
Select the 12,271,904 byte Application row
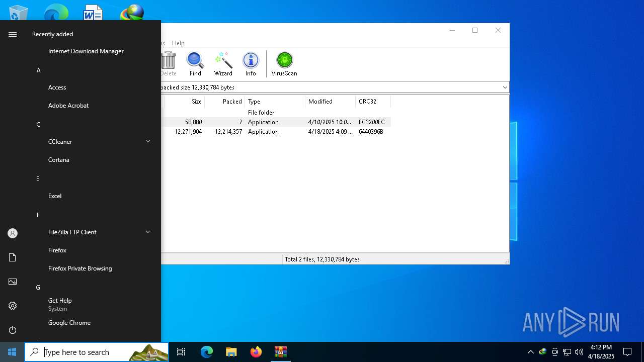tap(276, 132)
